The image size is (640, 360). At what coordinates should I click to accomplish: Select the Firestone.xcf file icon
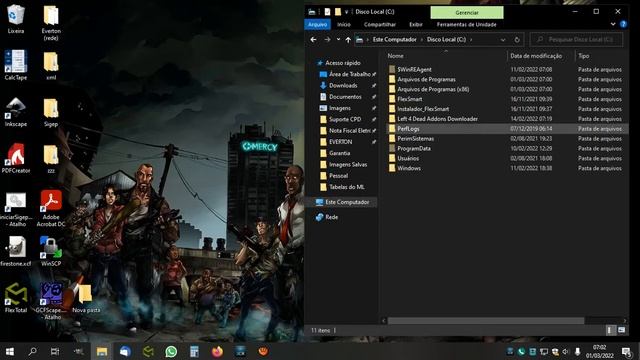click(16, 251)
